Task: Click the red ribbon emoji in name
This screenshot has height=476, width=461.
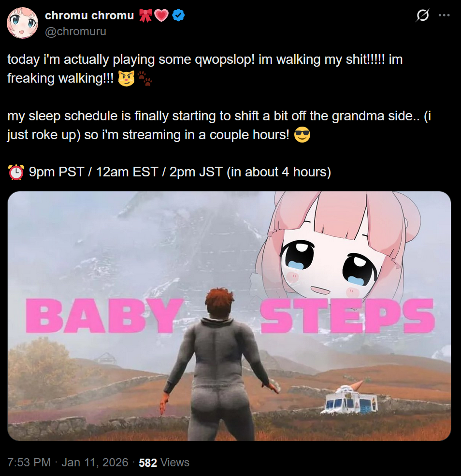Action: pyautogui.click(x=145, y=15)
